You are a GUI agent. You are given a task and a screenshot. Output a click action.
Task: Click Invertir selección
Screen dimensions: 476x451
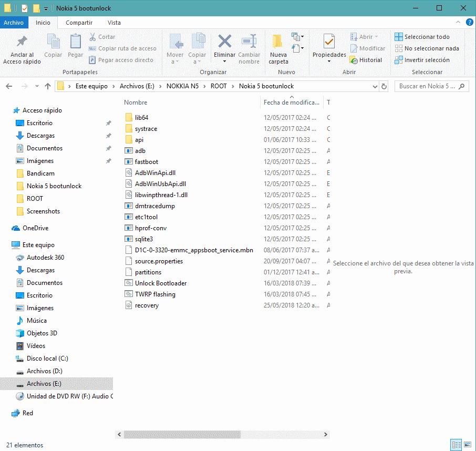tap(422, 60)
